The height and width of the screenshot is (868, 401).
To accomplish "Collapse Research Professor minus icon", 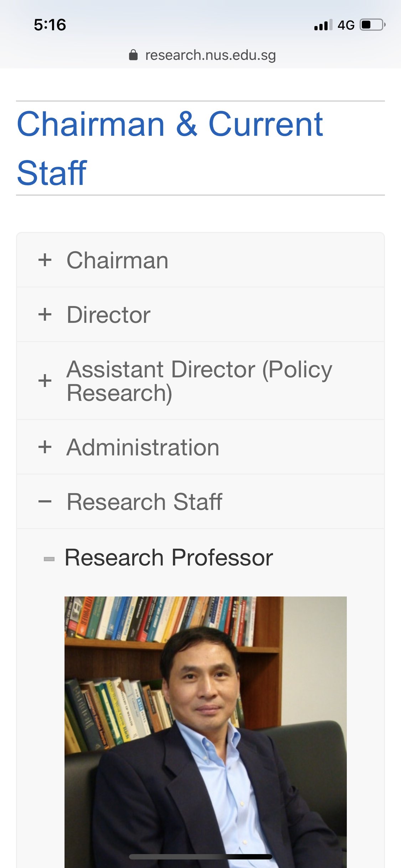I will 49,559.
